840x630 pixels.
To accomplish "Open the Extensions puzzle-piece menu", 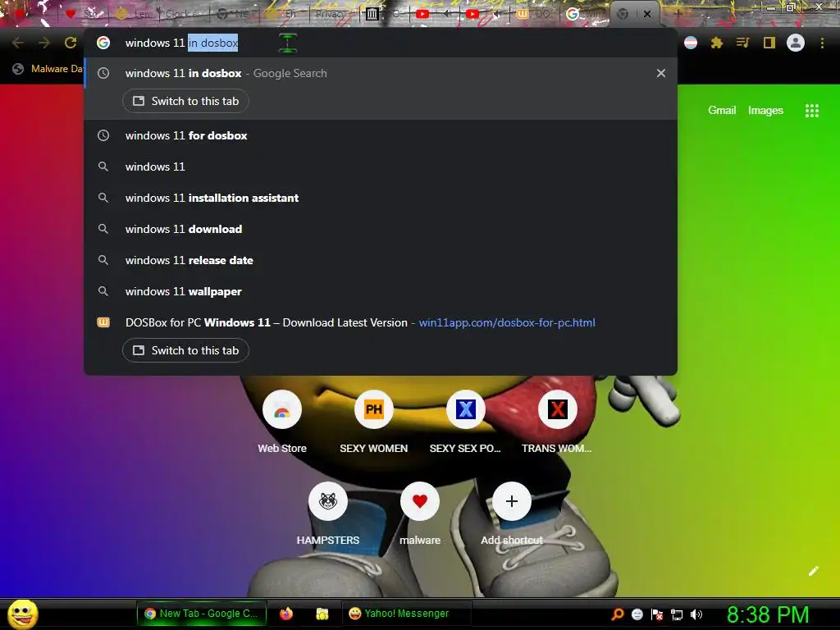I will coord(716,43).
